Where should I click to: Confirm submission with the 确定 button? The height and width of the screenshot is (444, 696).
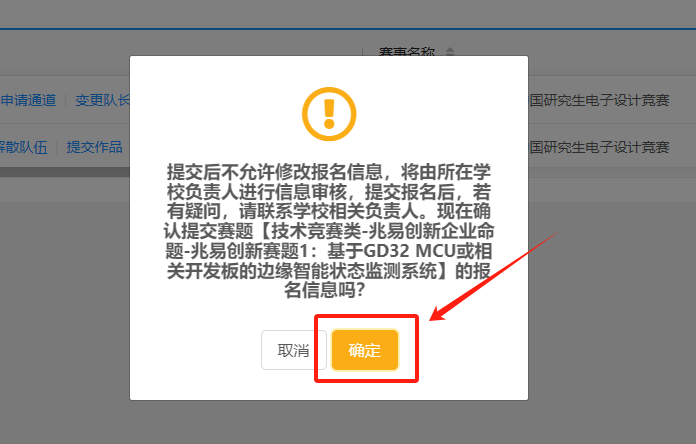point(365,351)
